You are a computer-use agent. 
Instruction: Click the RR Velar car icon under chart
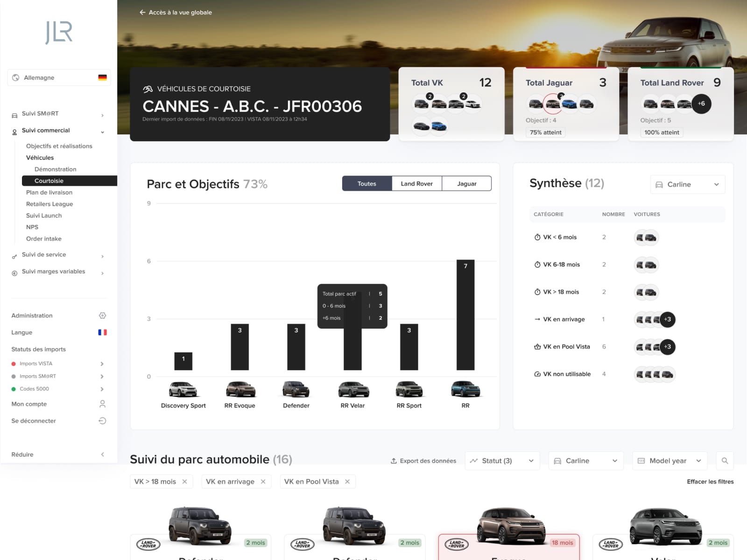pyautogui.click(x=353, y=389)
